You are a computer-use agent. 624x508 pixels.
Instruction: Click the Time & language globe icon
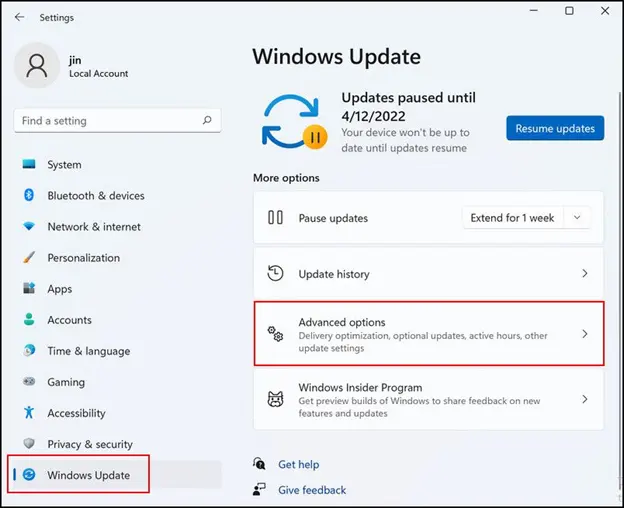[x=29, y=350]
